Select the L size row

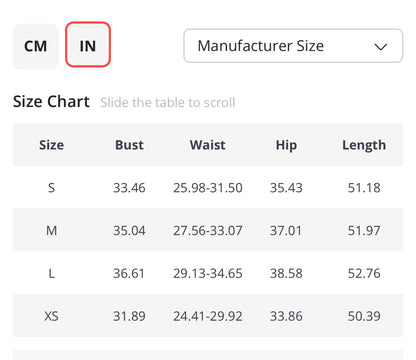[x=208, y=273]
